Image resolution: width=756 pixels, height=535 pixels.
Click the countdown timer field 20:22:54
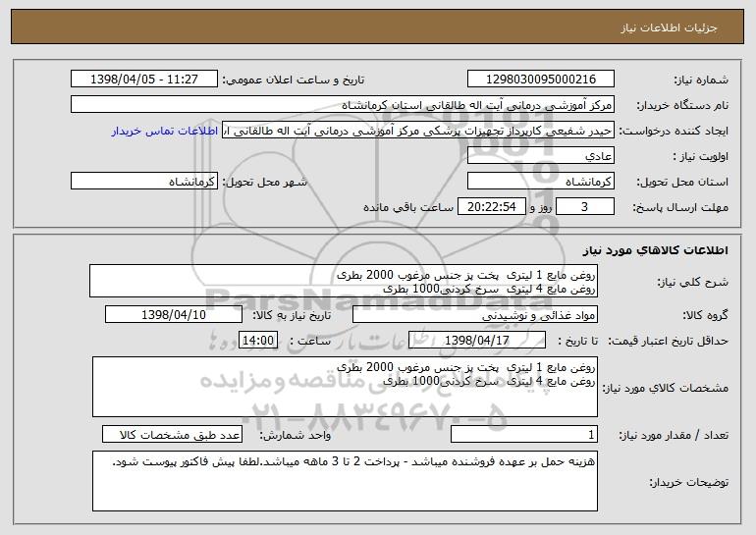coord(491,207)
